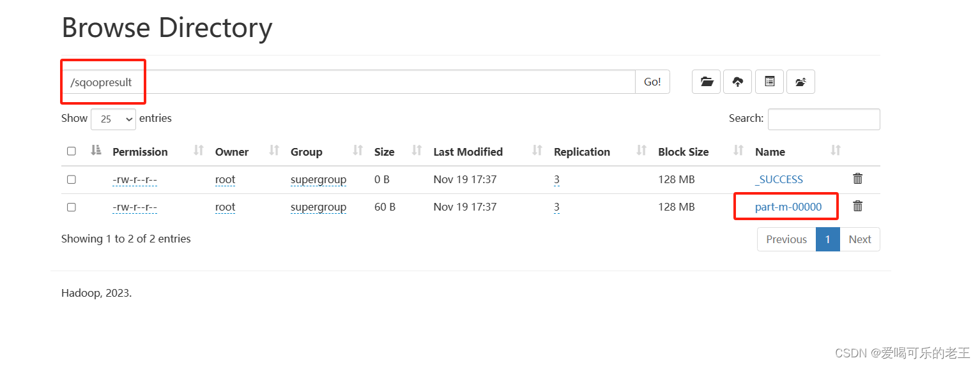
Task: Click the upload files cloud icon
Action: click(x=738, y=82)
